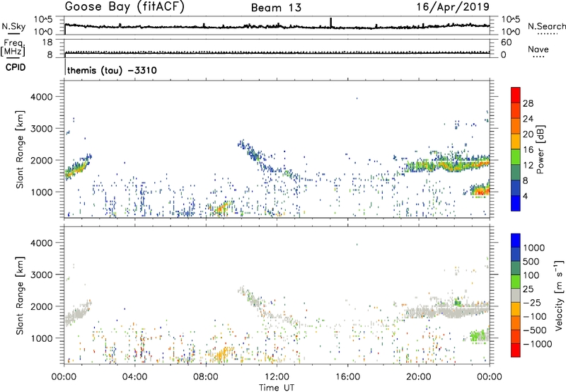Pick the red bottom segment of velocity colorbar
This screenshot has height=392, width=566.
click(516, 350)
